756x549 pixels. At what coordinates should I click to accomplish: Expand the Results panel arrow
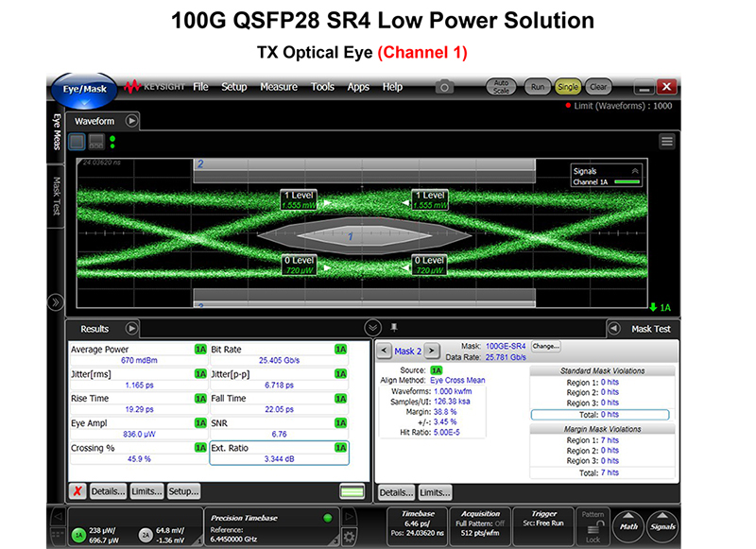point(132,329)
